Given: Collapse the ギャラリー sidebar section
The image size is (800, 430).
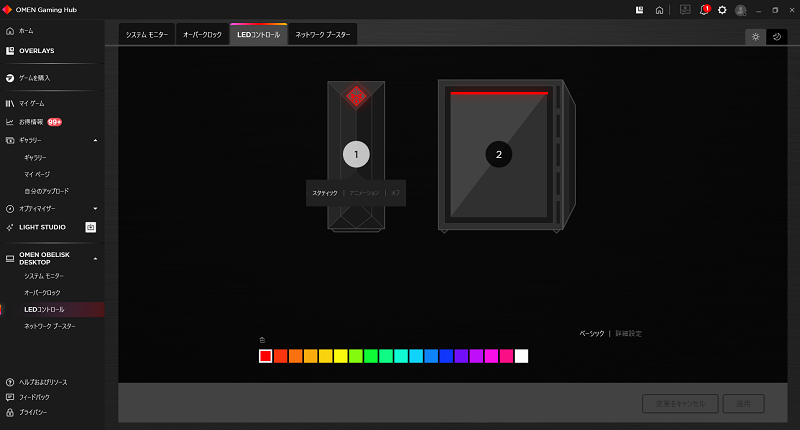Looking at the screenshot, I should [95, 140].
